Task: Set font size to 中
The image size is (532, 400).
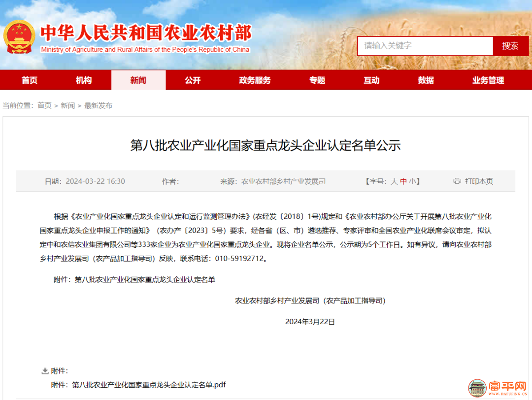Action: tap(403, 181)
